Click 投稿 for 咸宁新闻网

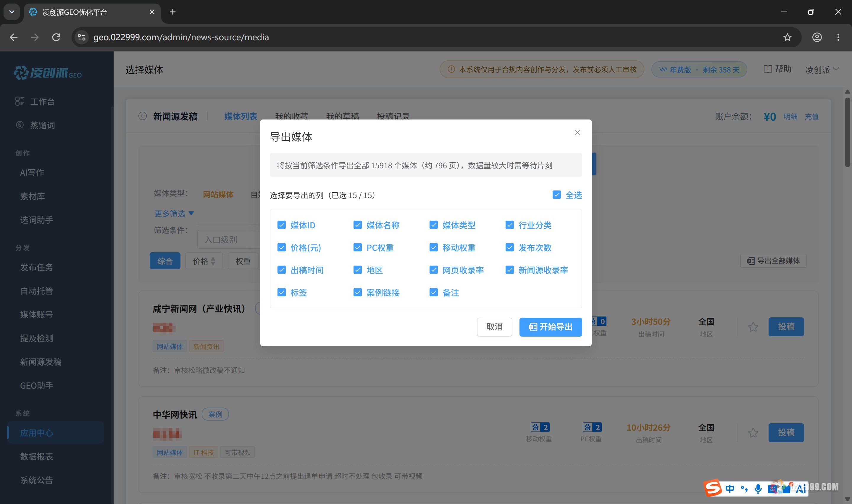786,327
